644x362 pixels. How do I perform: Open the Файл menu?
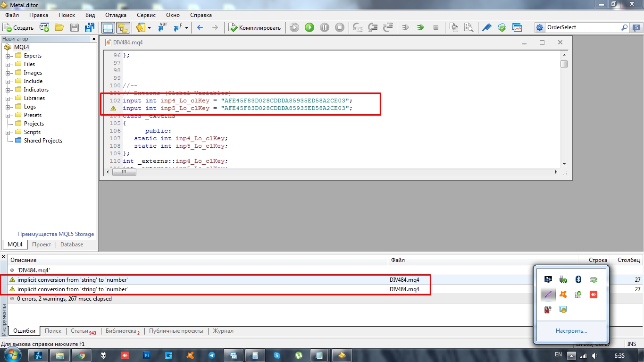coord(12,15)
